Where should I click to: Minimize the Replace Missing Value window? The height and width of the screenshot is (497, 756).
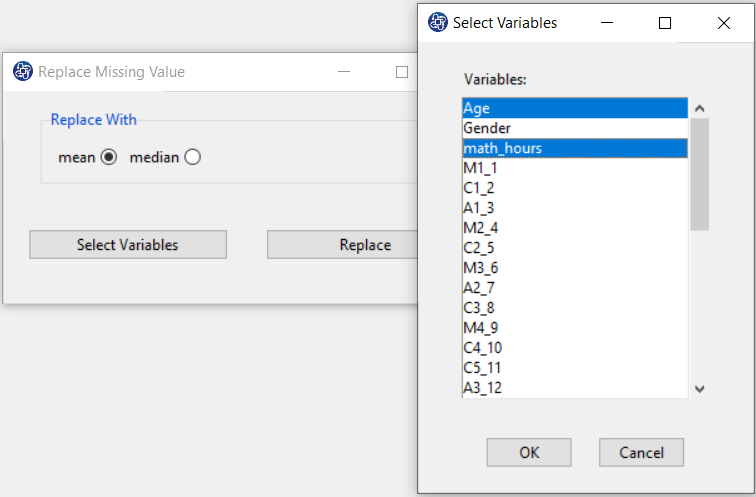344,72
